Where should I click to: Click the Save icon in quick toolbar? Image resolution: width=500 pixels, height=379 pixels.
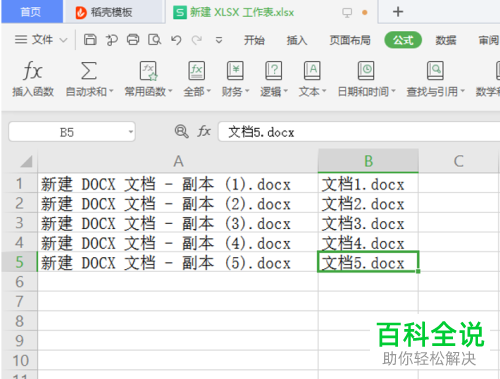[90, 40]
